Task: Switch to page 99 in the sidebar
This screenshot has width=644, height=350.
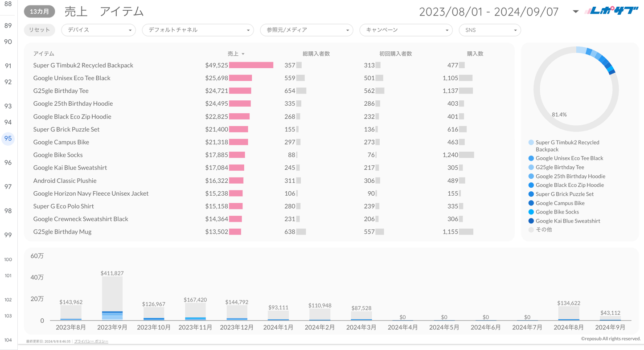Action: pyautogui.click(x=8, y=235)
